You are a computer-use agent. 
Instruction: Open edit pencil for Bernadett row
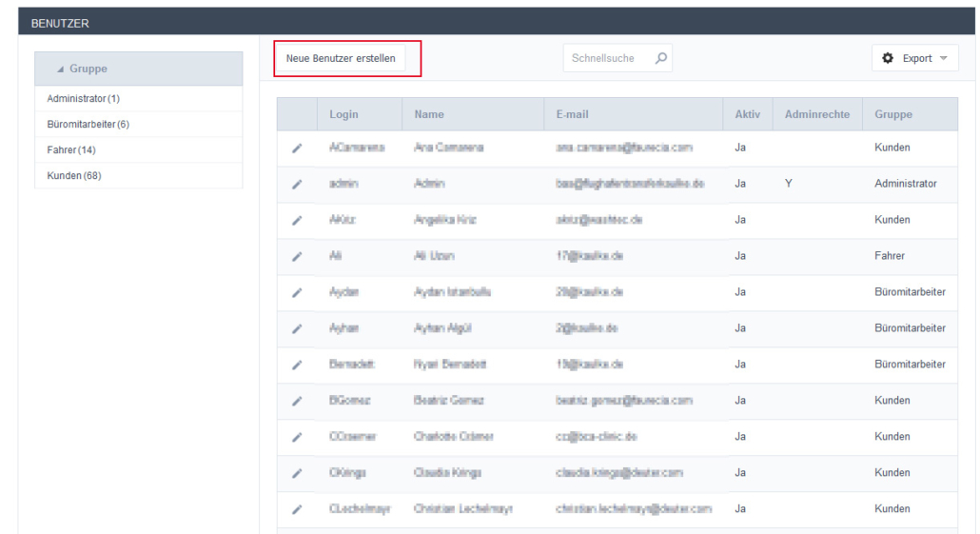tap(297, 365)
